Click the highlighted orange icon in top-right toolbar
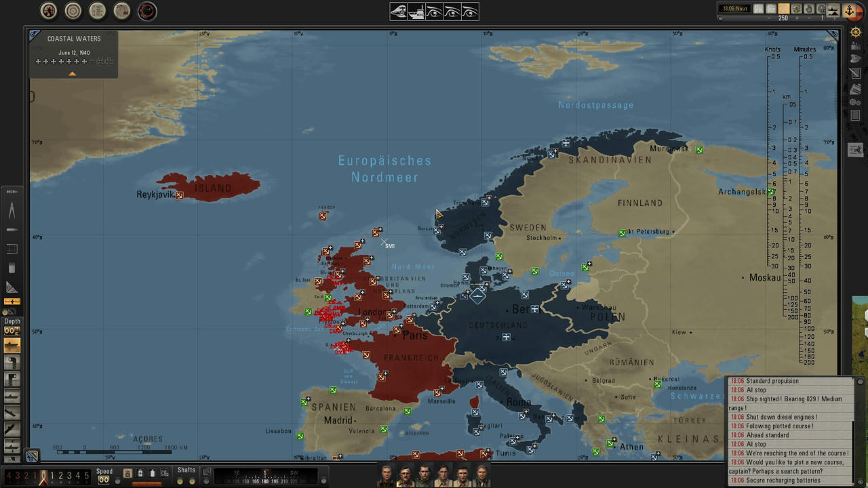 click(784, 9)
